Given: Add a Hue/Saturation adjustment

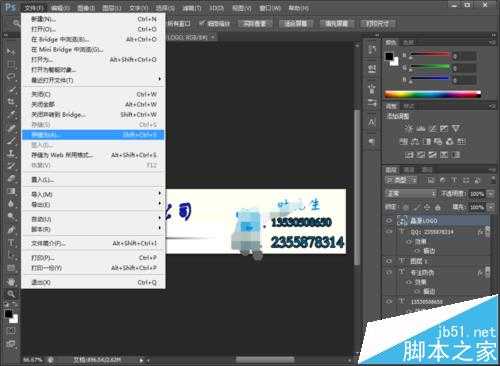Looking at the screenshot, I should coord(404,141).
